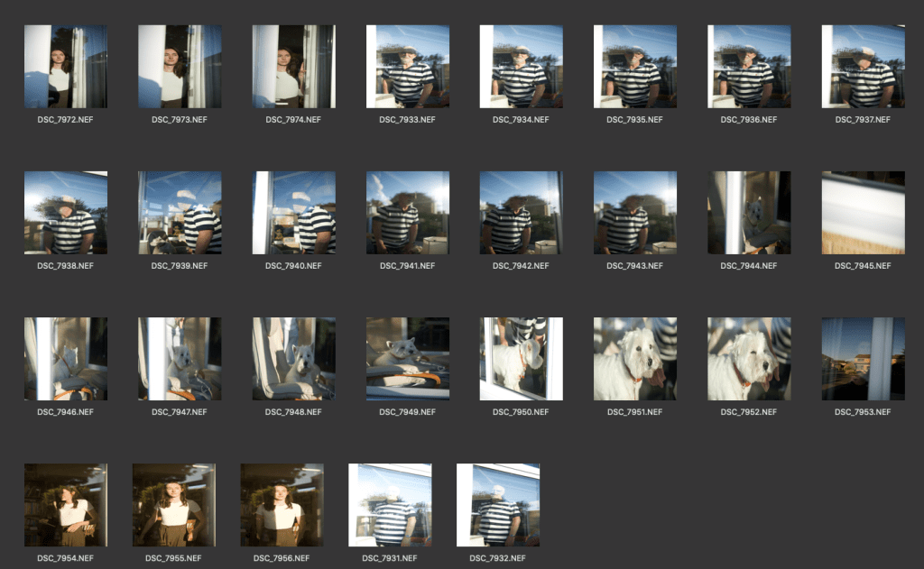This screenshot has width=924, height=569.
Task: Click the DSC_7950.NEF file name label
Action: tap(521, 412)
